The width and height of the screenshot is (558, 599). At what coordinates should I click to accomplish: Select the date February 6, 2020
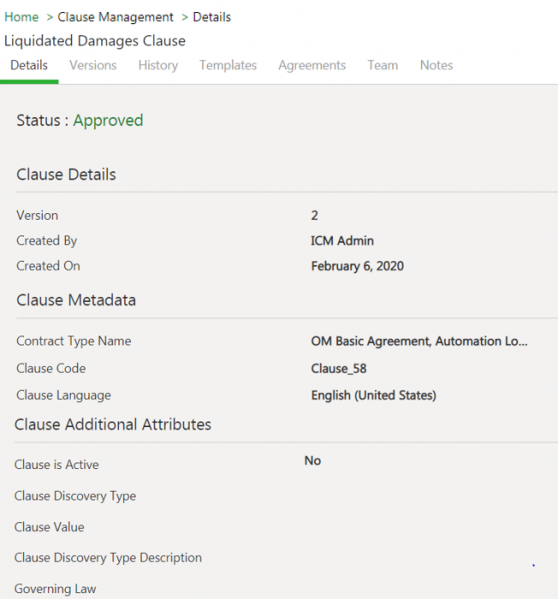point(357,266)
